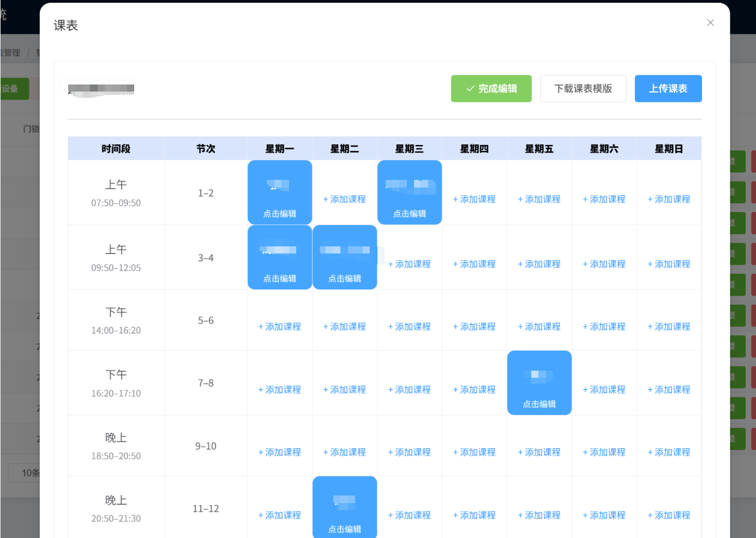Add a course for Friday period 9-10
The image size is (756, 538).
tap(539, 452)
